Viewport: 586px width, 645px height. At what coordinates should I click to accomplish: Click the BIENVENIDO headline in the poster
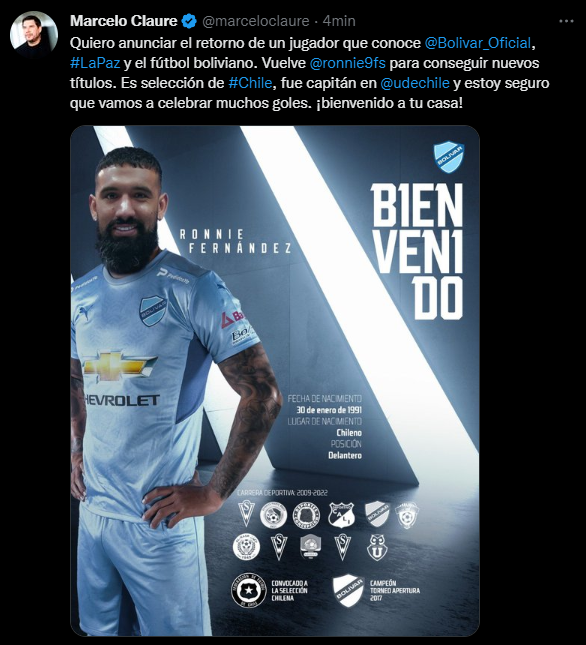tap(417, 251)
